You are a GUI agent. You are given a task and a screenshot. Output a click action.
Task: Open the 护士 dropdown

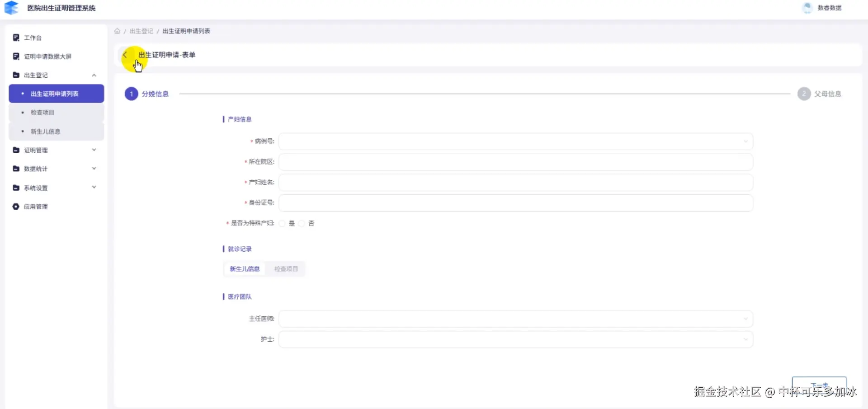point(516,339)
